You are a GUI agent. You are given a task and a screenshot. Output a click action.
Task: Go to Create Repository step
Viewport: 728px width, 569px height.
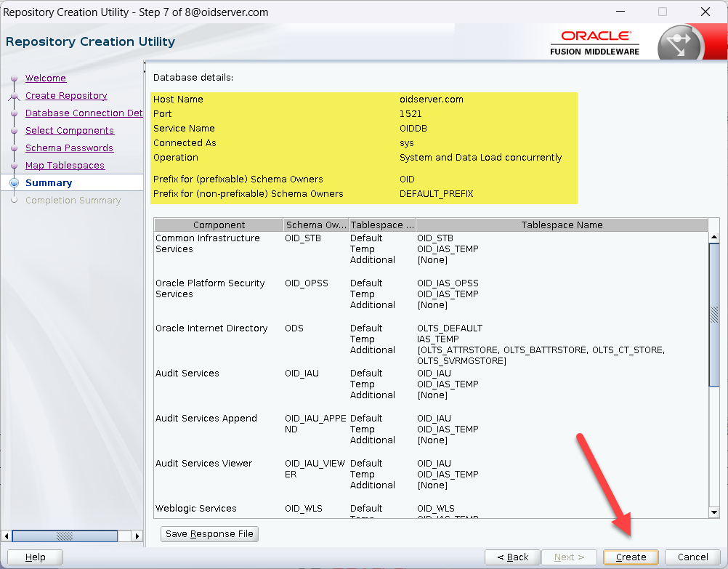(x=66, y=96)
